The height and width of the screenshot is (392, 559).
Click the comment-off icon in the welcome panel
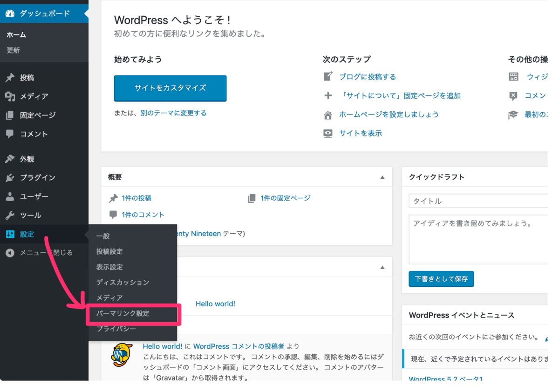[x=513, y=95]
